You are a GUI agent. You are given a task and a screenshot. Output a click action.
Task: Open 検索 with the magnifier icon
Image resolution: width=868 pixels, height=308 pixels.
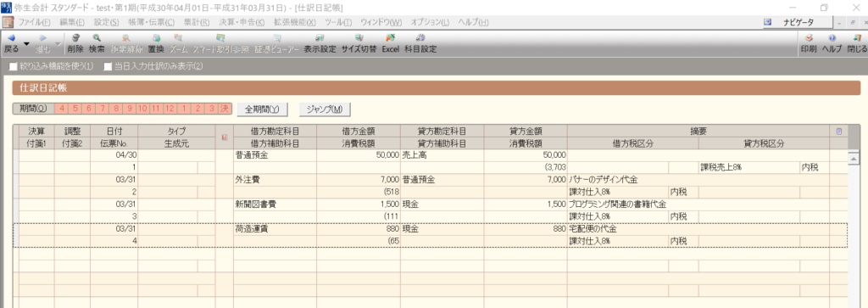click(97, 38)
